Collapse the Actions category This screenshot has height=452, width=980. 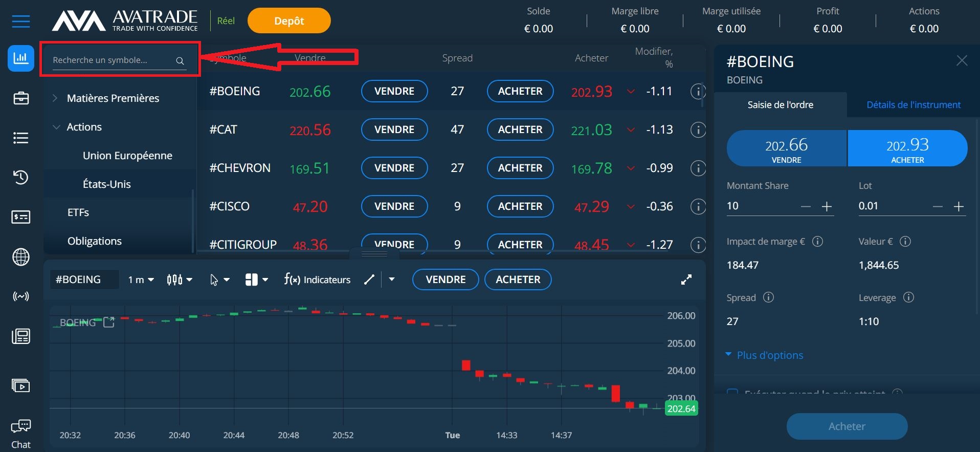(56, 126)
